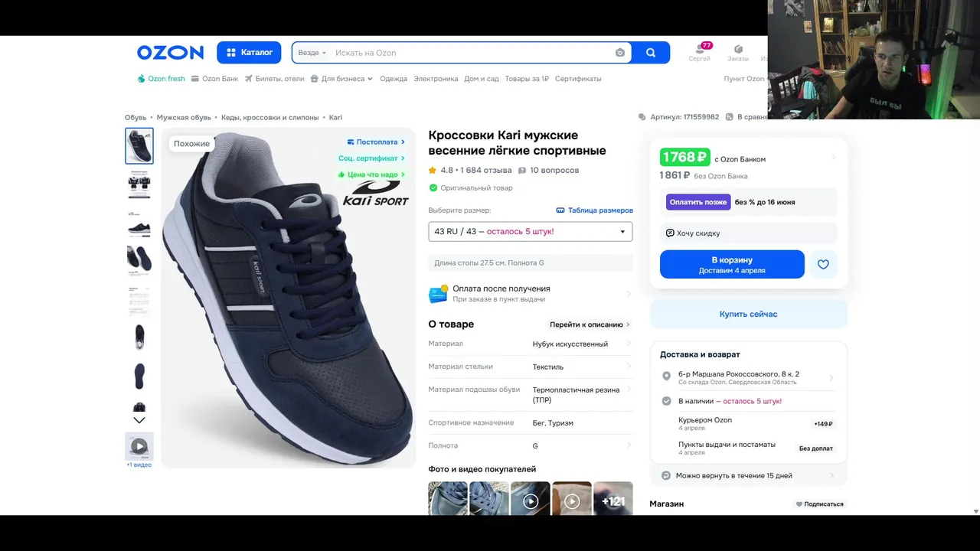
Task: Expand the Текстиль insole row
Action: tap(531, 367)
